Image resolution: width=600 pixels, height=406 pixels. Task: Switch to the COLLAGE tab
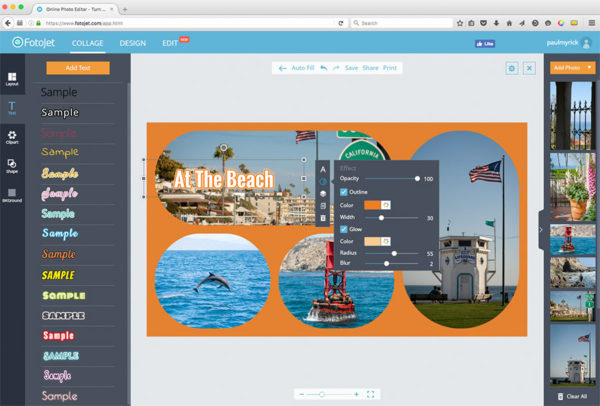click(88, 43)
